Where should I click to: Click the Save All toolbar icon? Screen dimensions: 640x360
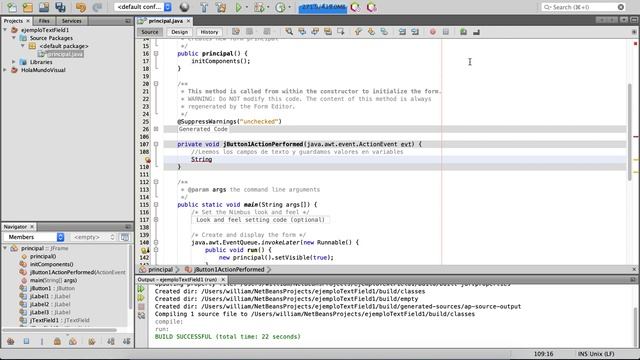coord(60,7)
